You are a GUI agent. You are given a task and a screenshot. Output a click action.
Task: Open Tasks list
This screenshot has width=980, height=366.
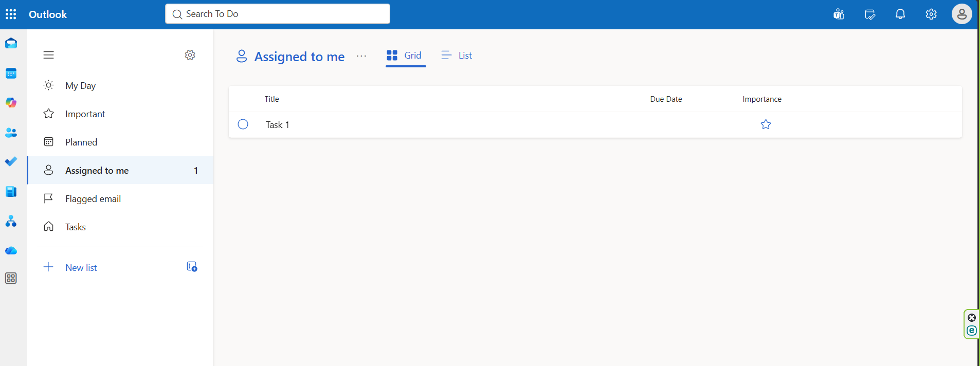pyautogui.click(x=120, y=227)
